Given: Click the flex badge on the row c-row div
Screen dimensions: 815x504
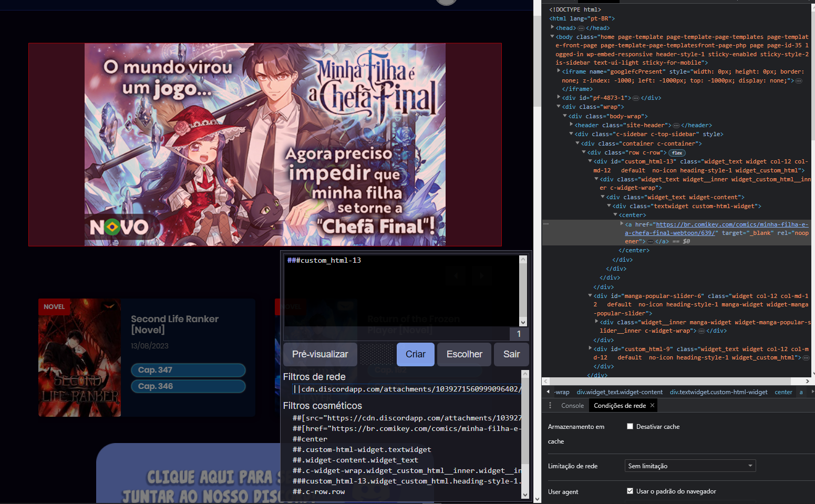Looking at the screenshot, I should click(677, 153).
